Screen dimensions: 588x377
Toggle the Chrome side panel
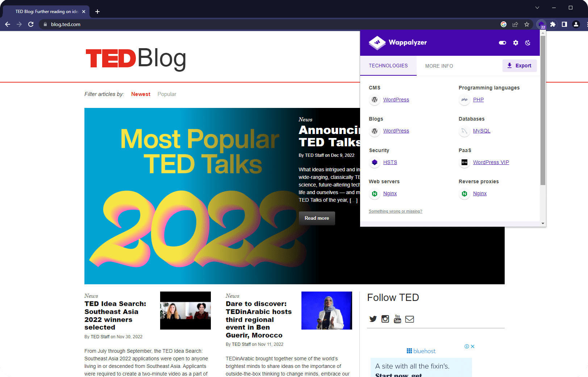564,24
